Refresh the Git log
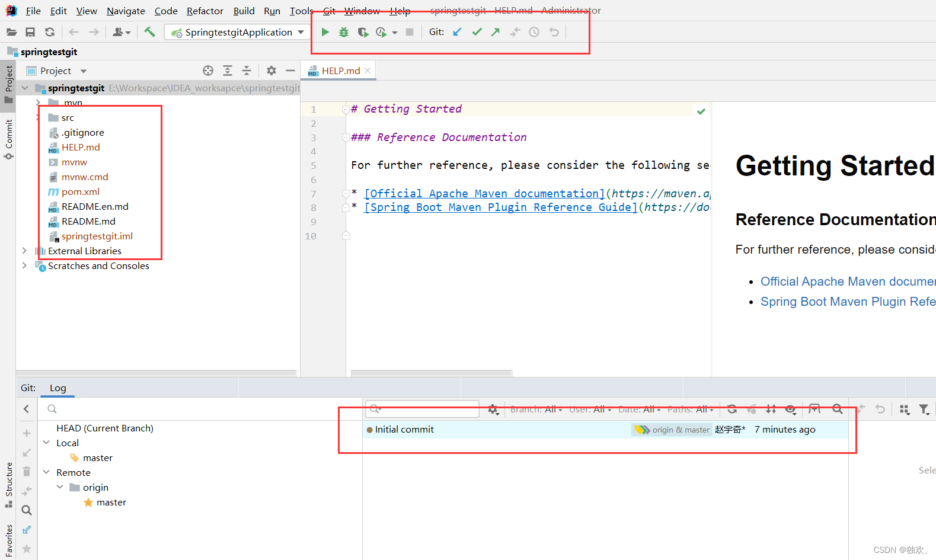 (x=732, y=409)
